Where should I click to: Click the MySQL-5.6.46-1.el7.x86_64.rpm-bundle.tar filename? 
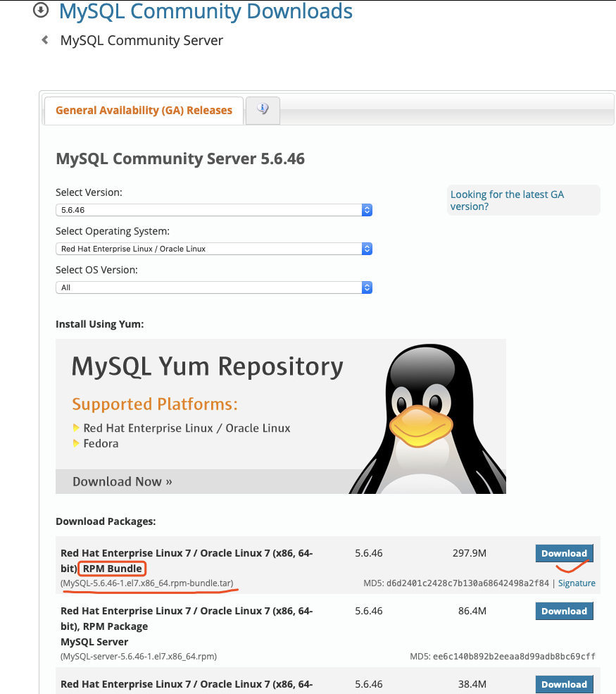pyautogui.click(x=147, y=583)
